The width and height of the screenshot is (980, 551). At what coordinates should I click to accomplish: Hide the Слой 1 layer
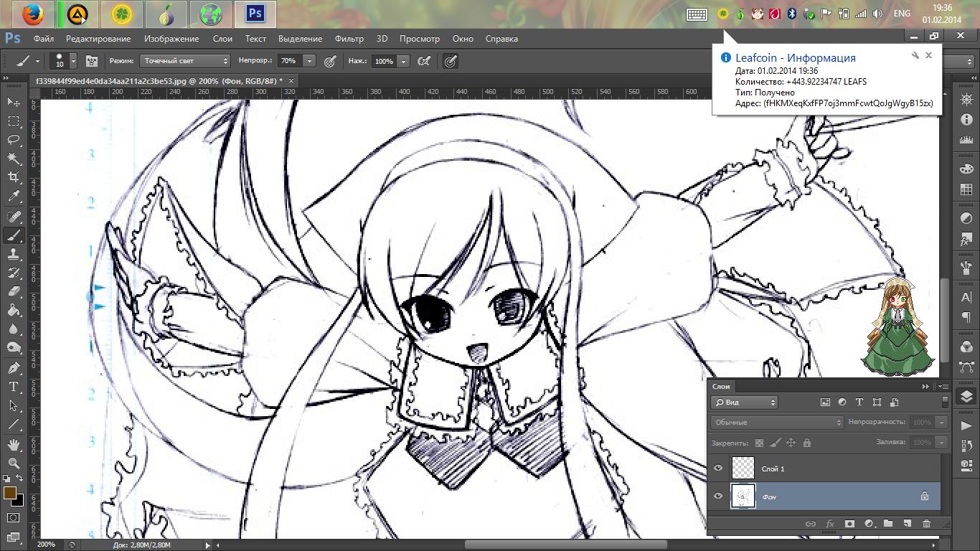718,468
